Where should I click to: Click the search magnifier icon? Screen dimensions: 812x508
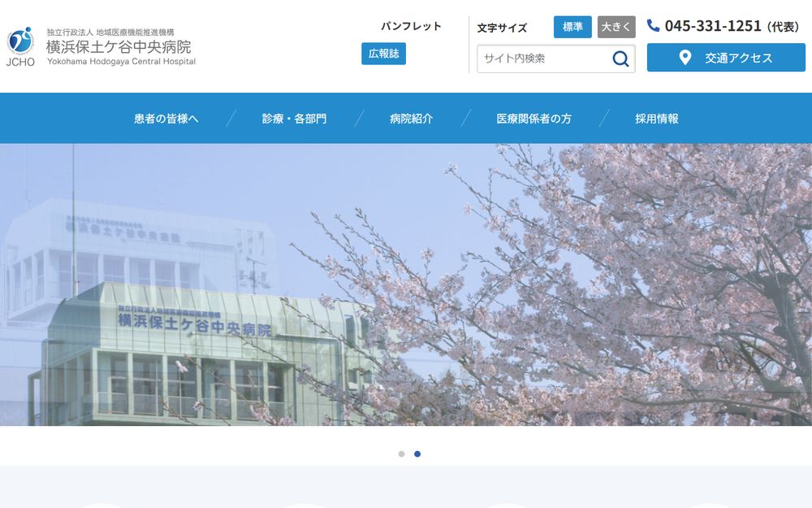point(620,59)
